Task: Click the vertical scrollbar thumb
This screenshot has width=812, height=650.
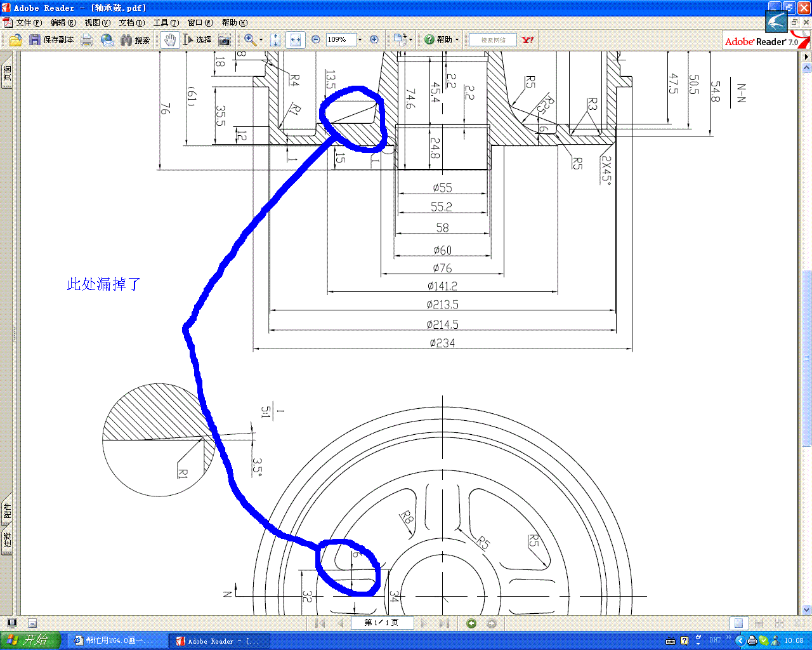Action: pyautogui.click(x=806, y=359)
